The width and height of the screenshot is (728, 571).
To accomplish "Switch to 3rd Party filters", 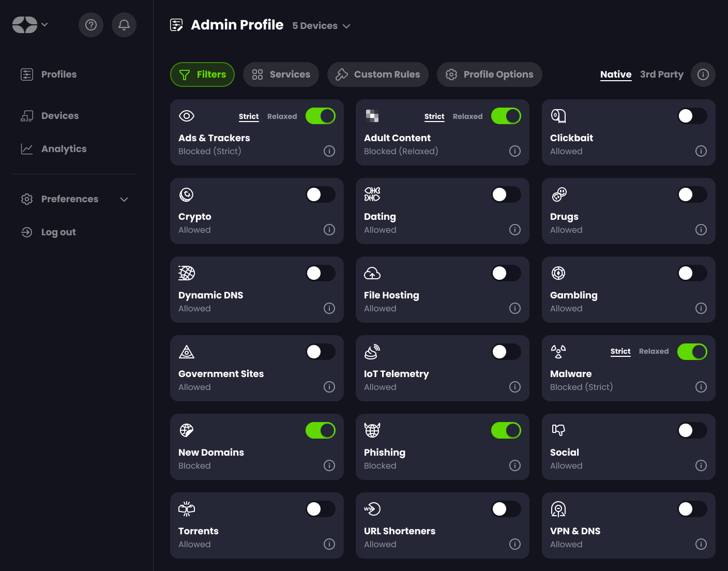I will click(x=661, y=74).
